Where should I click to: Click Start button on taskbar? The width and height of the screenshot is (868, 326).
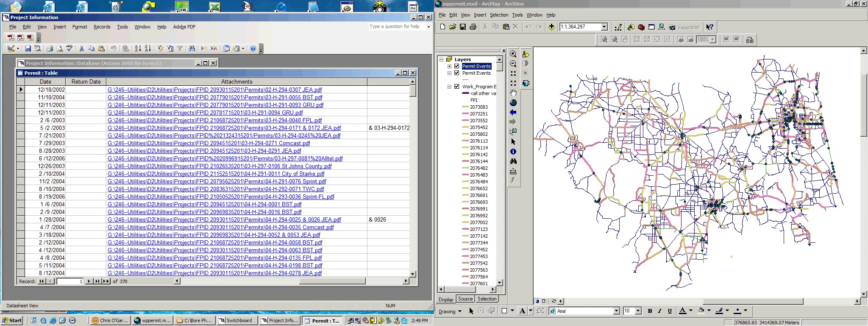[12, 320]
